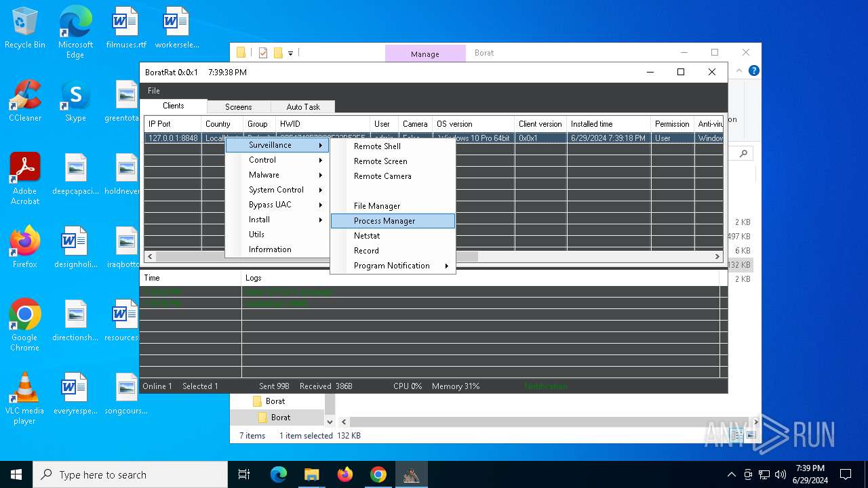Viewport: 868px width, 488px height.
Task: Open the volume tray icon
Action: click(x=780, y=474)
